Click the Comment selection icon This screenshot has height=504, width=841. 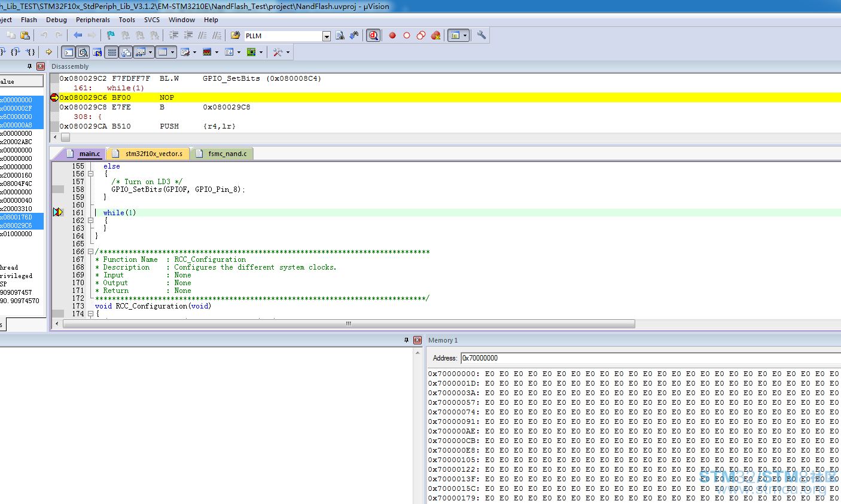(202, 35)
